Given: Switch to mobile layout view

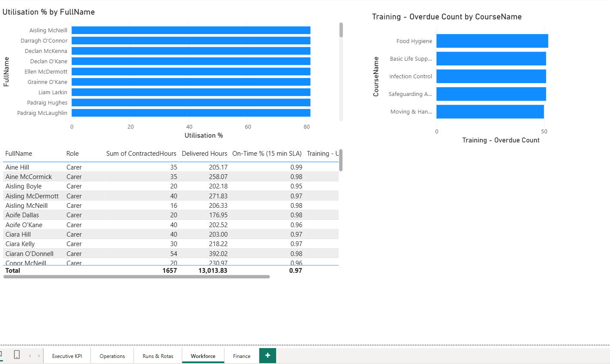Looking at the screenshot, I should click(x=17, y=355).
